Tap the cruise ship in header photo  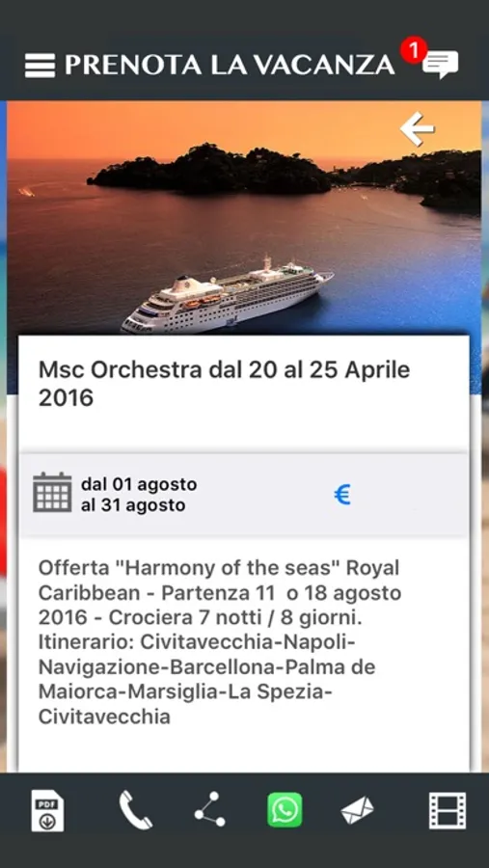pyautogui.click(x=227, y=296)
